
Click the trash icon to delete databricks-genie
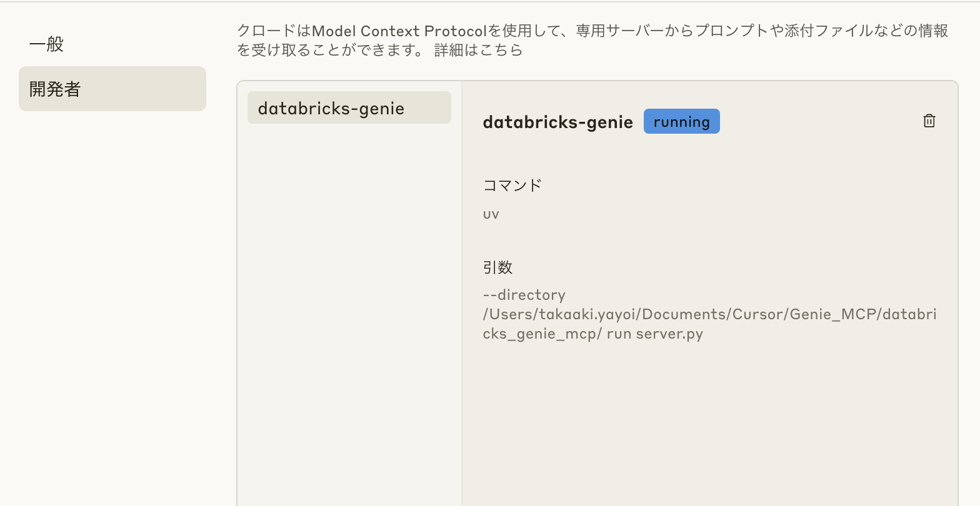point(929,121)
